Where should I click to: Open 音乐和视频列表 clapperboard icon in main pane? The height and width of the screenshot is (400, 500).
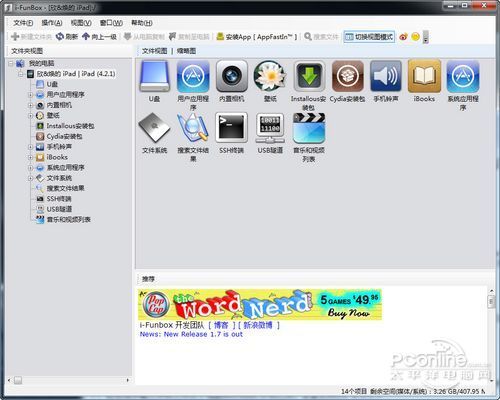[x=309, y=128]
